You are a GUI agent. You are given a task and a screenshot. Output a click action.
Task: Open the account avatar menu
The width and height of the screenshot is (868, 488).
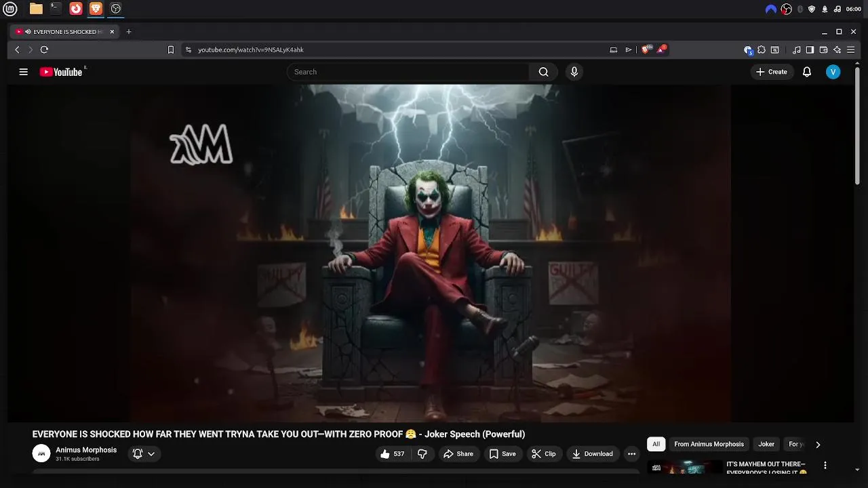pyautogui.click(x=833, y=72)
